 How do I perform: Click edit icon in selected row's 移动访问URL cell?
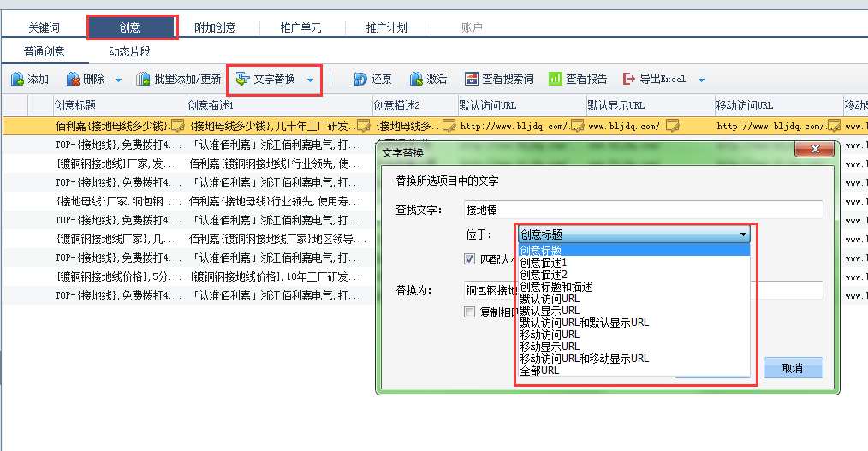(x=835, y=126)
